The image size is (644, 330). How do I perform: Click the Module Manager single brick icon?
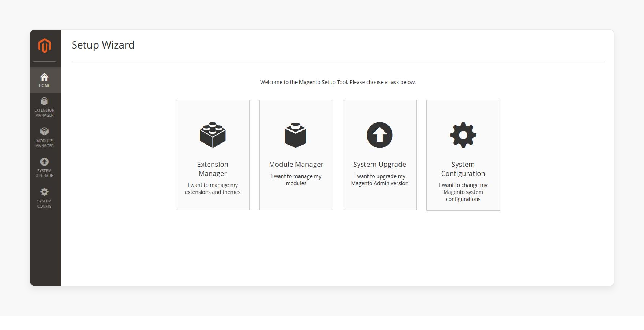[x=296, y=135]
